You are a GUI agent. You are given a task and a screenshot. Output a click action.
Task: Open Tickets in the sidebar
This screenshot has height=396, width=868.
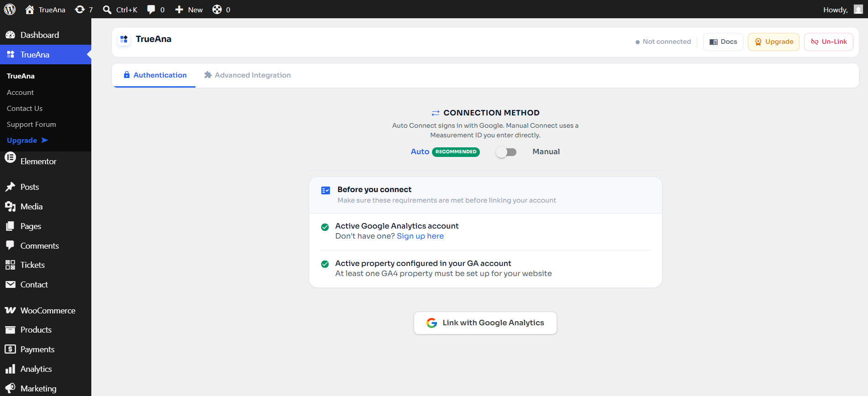46,265
